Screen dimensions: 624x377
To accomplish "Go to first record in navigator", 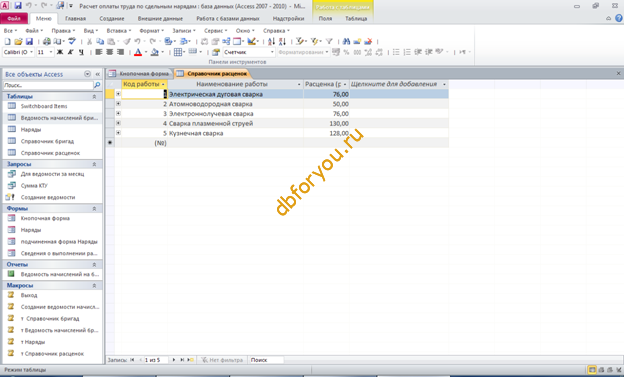I will (x=132, y=360).
